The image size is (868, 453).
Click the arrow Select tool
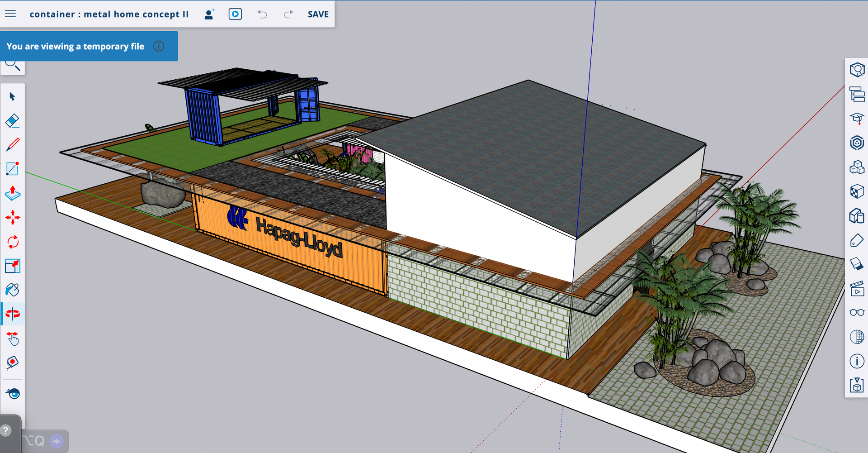(13, 96)
